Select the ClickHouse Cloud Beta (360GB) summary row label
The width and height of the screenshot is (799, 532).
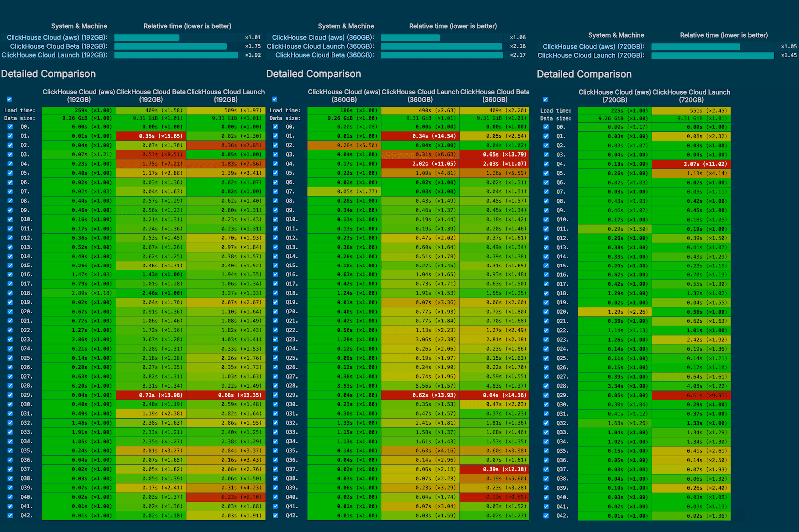click(x=325, y=55)
